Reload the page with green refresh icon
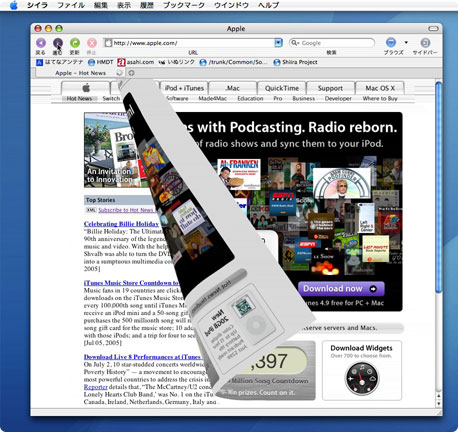Image resolution: width=458 pixels, height=432 pixels. pyautogui.click(x=75, y=43)
